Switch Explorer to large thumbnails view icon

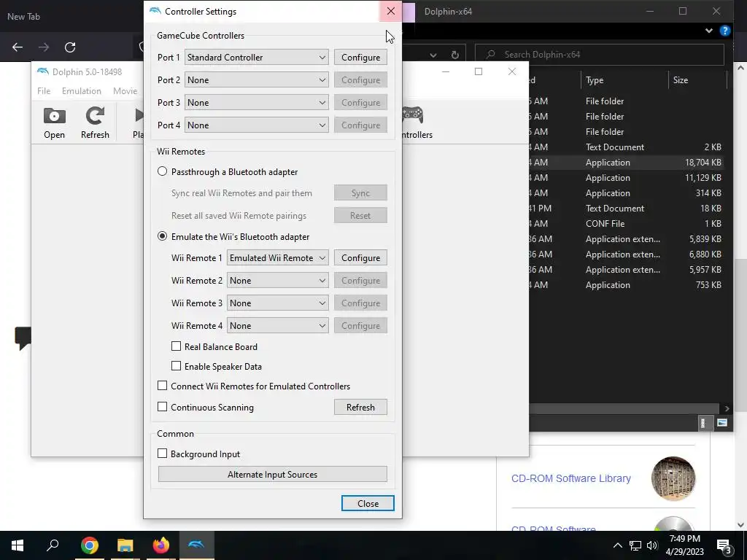point(722,423)
